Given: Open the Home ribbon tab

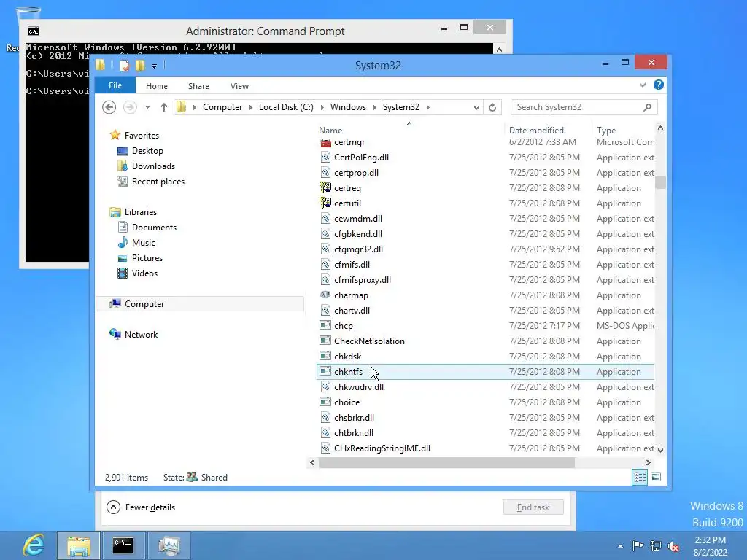Looking at the screenshot, I should point(157,86).
